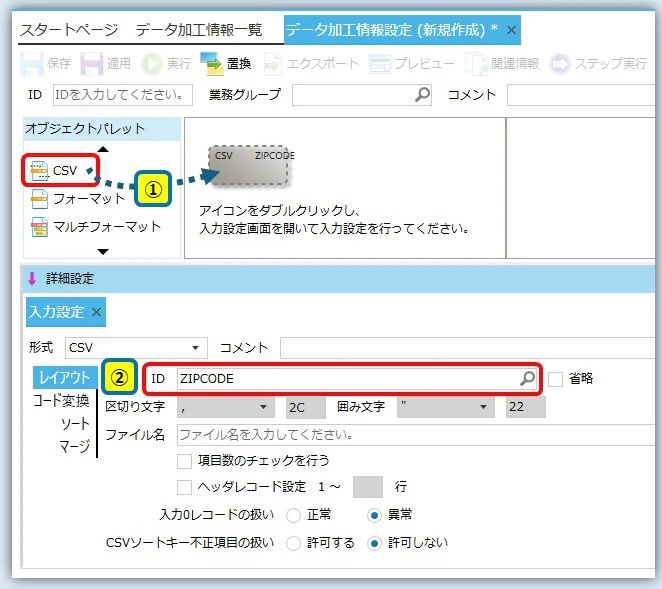Close the 入力設定 tab

pos(96,312)
